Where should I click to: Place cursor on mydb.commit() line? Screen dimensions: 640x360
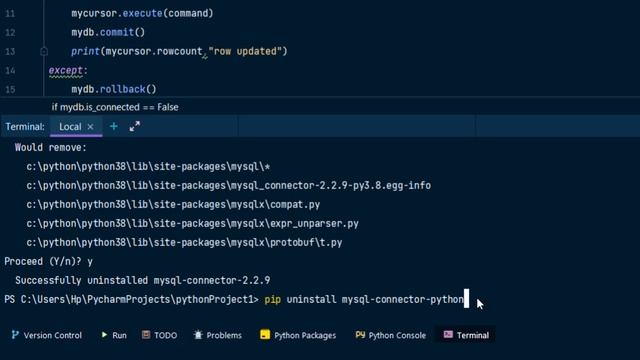click(x=108, y=32)
